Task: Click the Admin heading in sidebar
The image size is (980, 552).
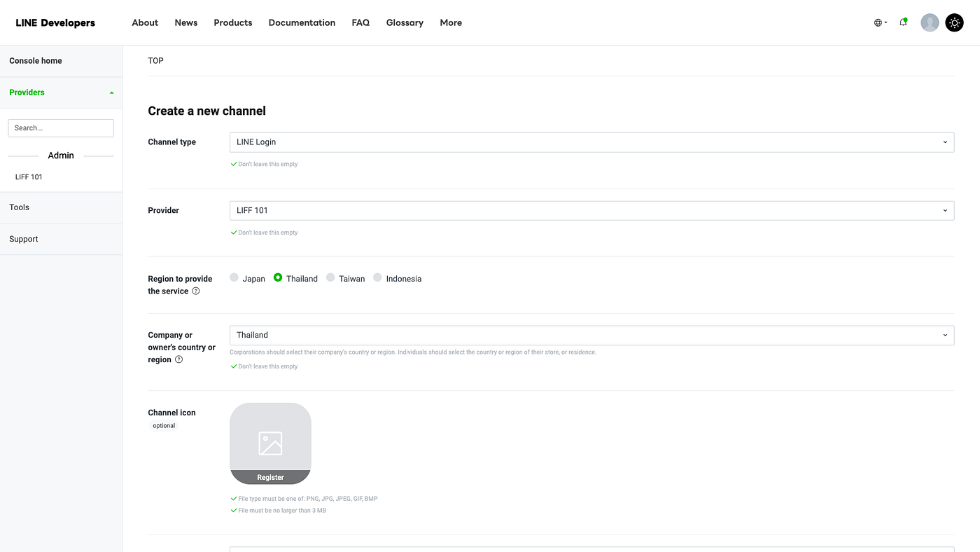Action: 61,156
